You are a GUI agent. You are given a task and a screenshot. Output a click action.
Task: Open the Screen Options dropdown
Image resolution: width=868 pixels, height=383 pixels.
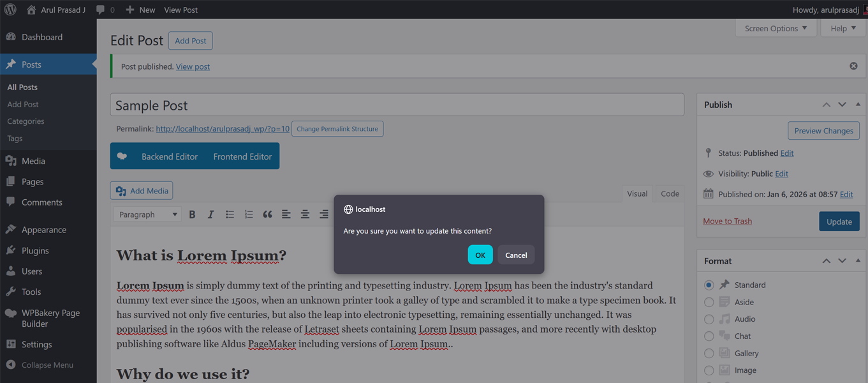coord(776,28)
